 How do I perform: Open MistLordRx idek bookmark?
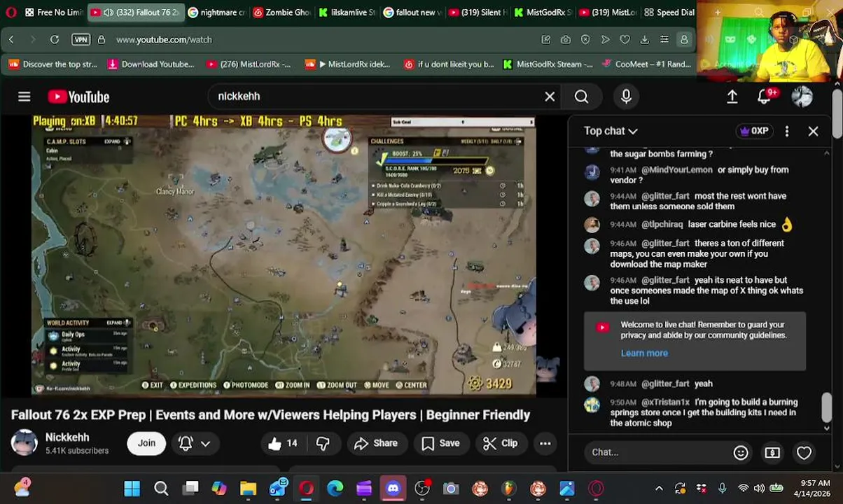[347, 64]
